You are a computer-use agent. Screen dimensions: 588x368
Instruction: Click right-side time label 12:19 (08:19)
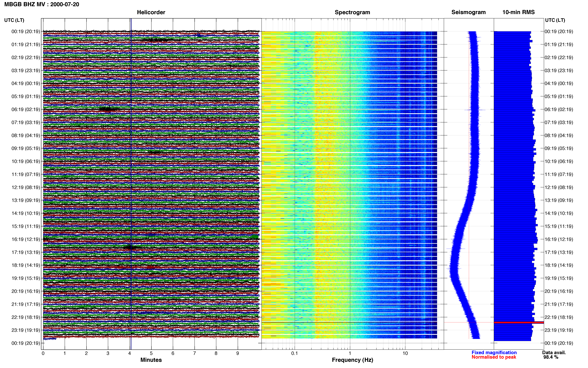559,187
